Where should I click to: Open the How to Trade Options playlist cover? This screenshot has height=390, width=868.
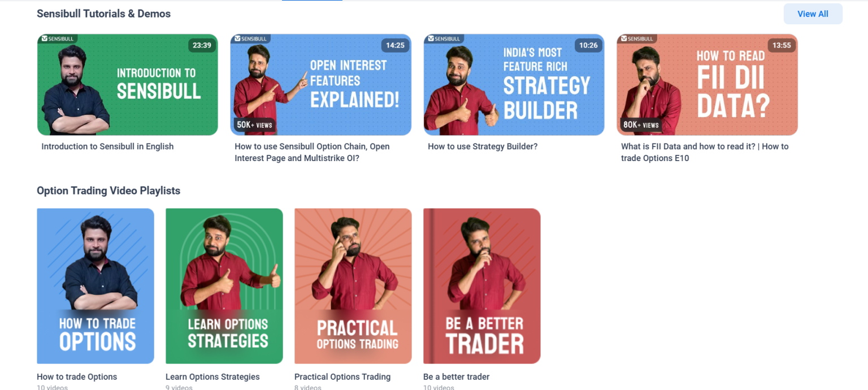pos(96,286)
